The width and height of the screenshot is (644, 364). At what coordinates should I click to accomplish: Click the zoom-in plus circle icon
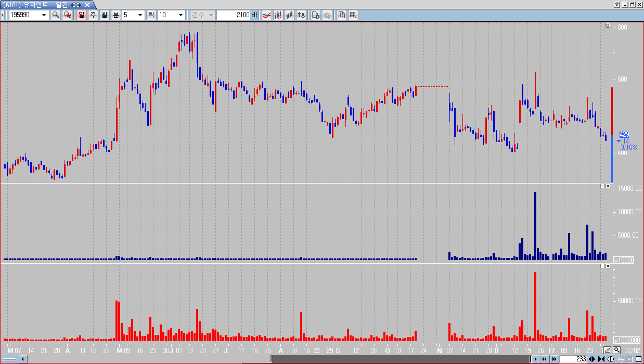(x=611, y=359)
